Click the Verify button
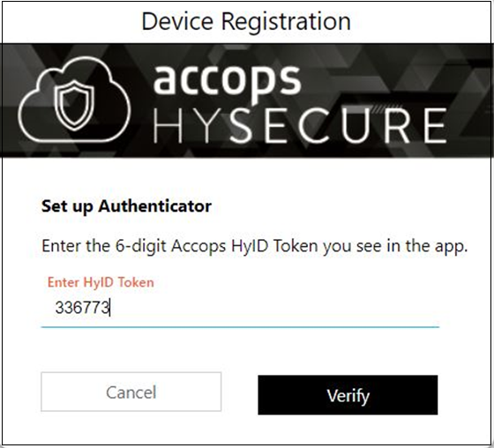The height and width of the screenshot is (448, 494). click(348, 395)
